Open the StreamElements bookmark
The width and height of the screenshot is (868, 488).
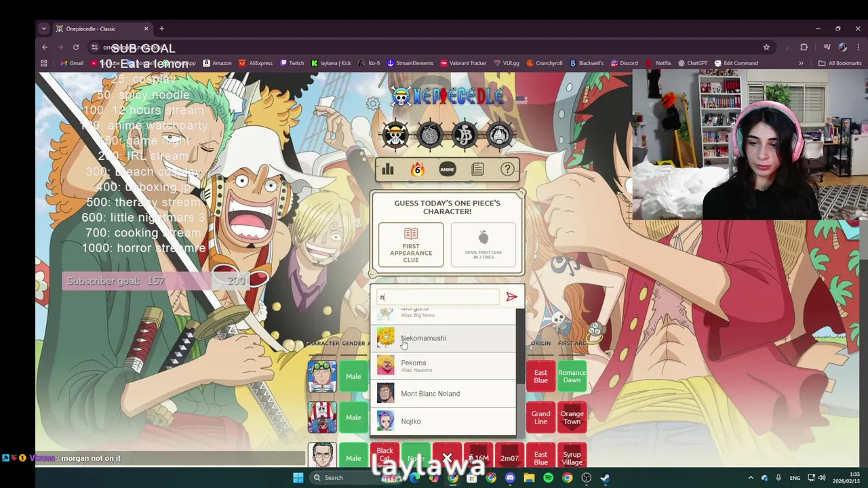point(410,63)
